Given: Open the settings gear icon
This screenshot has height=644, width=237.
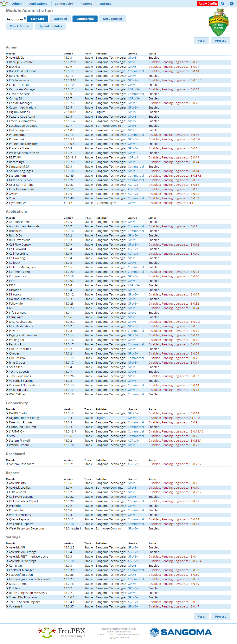Looking at the screenshot, I should click(x=231, y=4).
